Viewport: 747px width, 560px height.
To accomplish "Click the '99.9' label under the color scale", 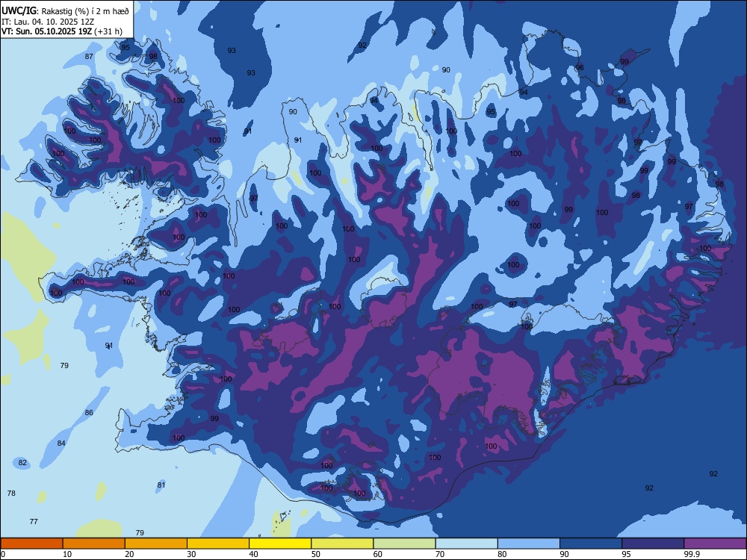I will pos(692,554).
